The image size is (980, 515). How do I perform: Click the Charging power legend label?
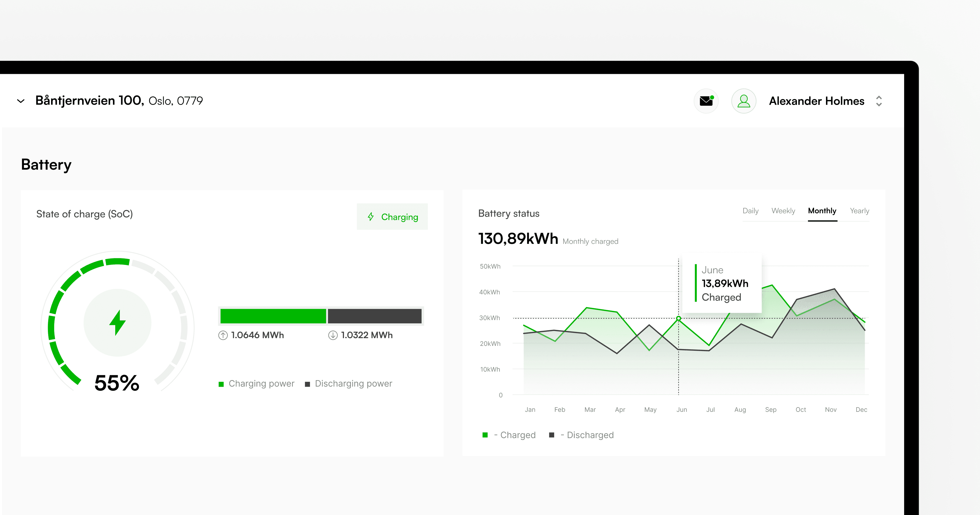pos(261,383)
